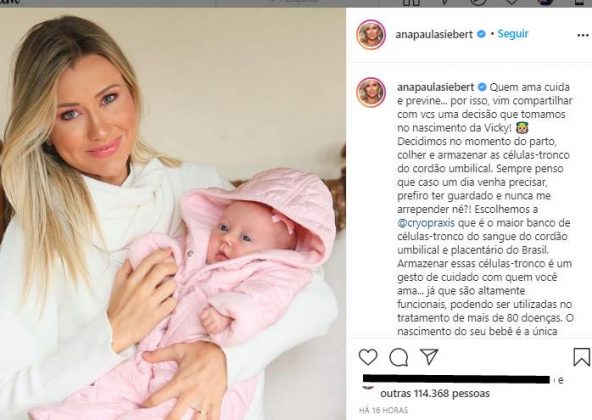
Task: Click the small liker avatar below actions
Action: click(368, 387)
